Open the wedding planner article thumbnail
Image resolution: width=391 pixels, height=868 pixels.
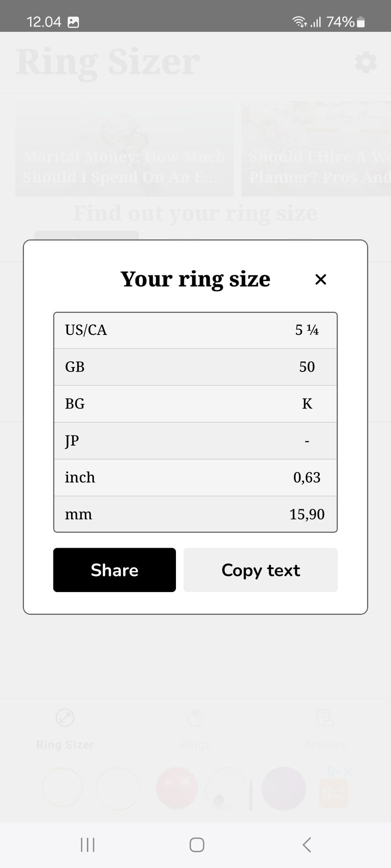pyautogui.click(x=316, y=149)
